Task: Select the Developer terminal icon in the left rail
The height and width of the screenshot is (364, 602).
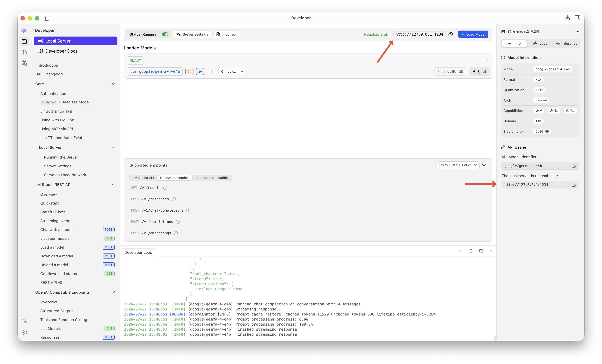Action: pos(24,42)
